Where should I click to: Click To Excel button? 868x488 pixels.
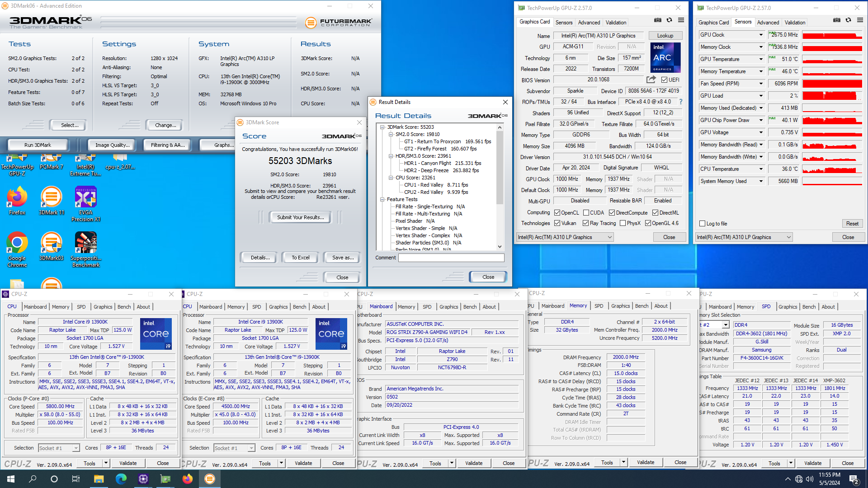pyautogui.click(x=300, y=258)
